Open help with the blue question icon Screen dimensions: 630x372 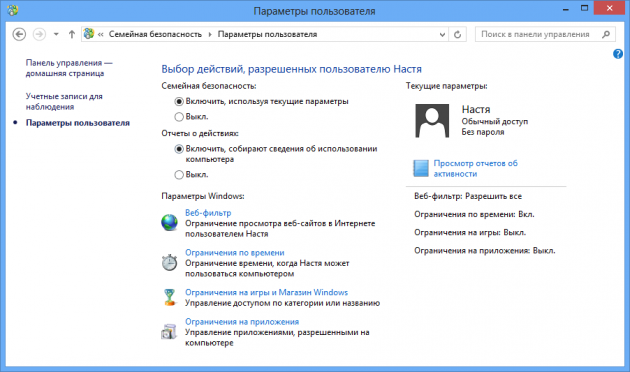(x=618, y=53)
